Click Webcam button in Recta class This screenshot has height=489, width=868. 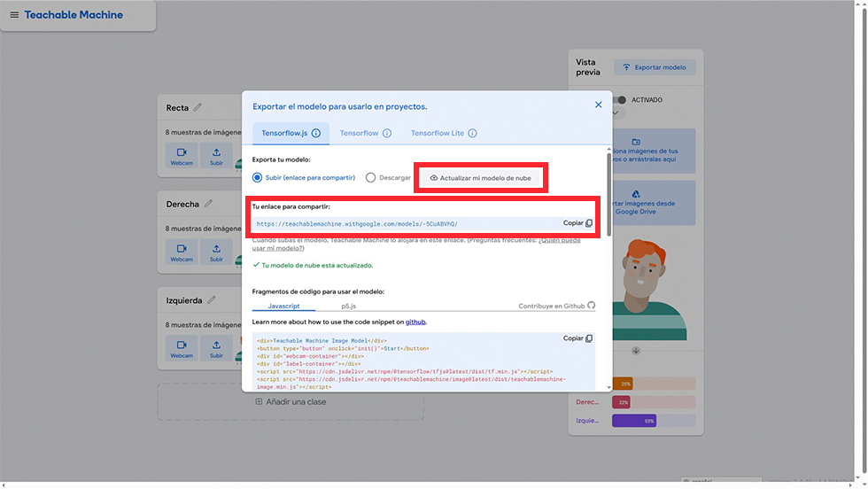point(182,156)
